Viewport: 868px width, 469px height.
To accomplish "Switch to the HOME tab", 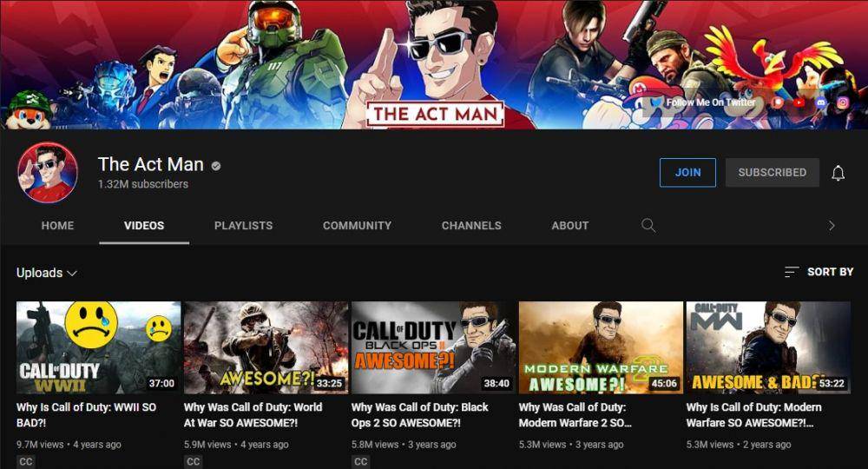I will pyautogui.click(x=57, y=225).
